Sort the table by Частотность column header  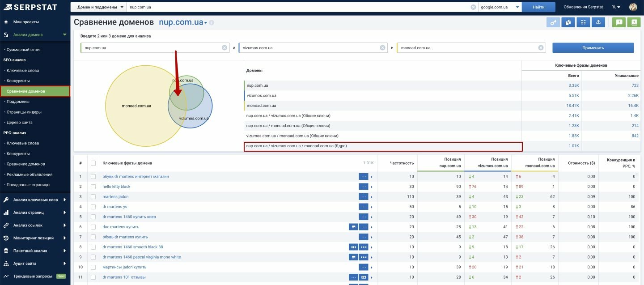coord(402,163)
